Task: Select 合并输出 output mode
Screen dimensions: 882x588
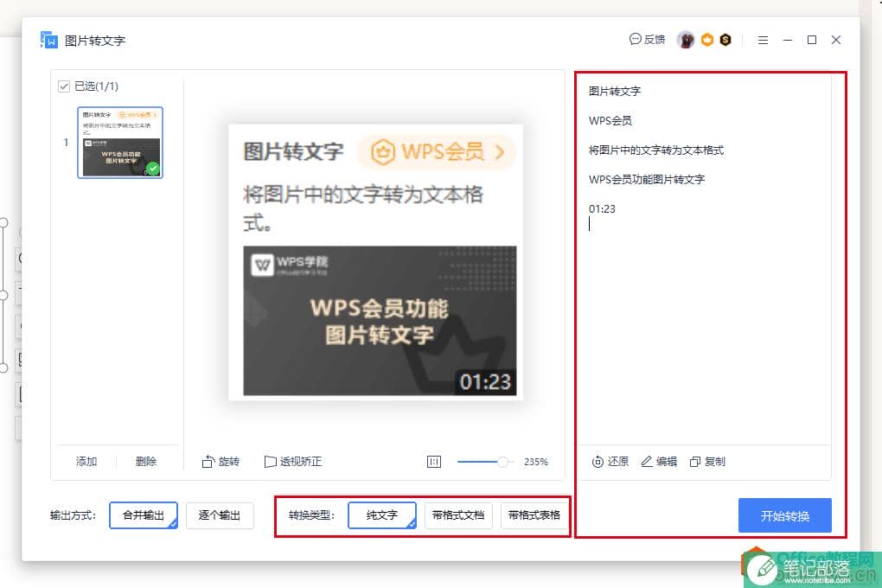Action: 144,515
